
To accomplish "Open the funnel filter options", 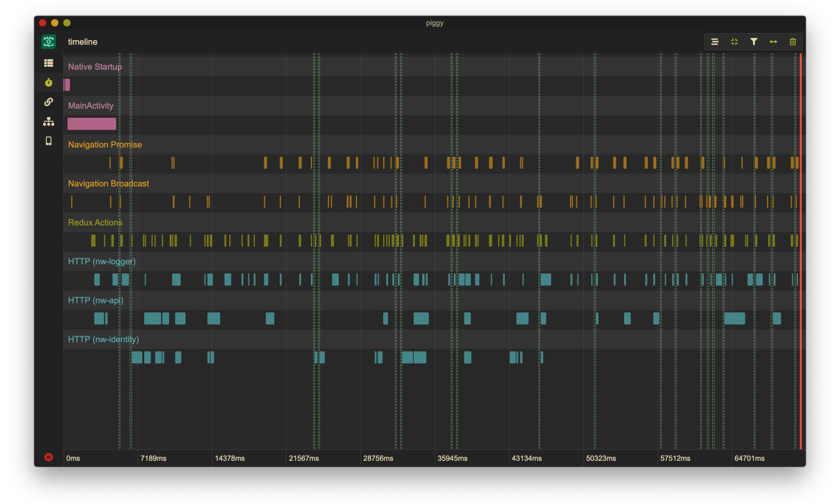I will point(754,41).
